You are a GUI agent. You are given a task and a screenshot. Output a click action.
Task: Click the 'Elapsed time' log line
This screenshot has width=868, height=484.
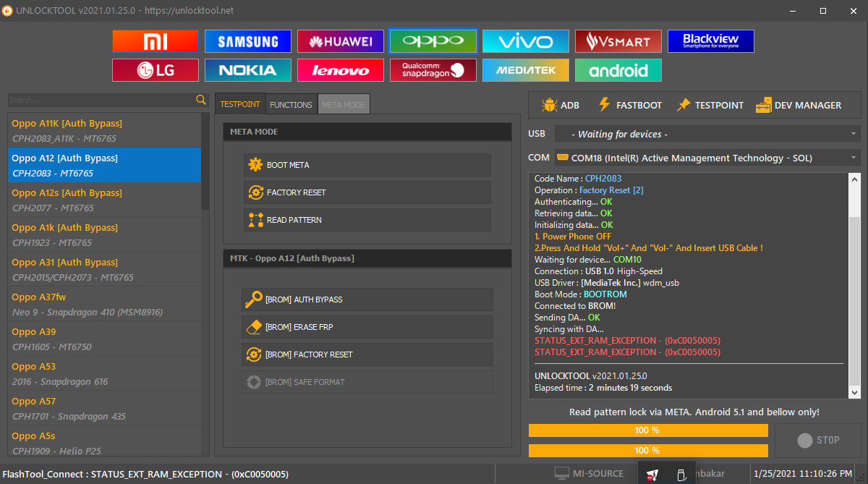click(603, 388)
